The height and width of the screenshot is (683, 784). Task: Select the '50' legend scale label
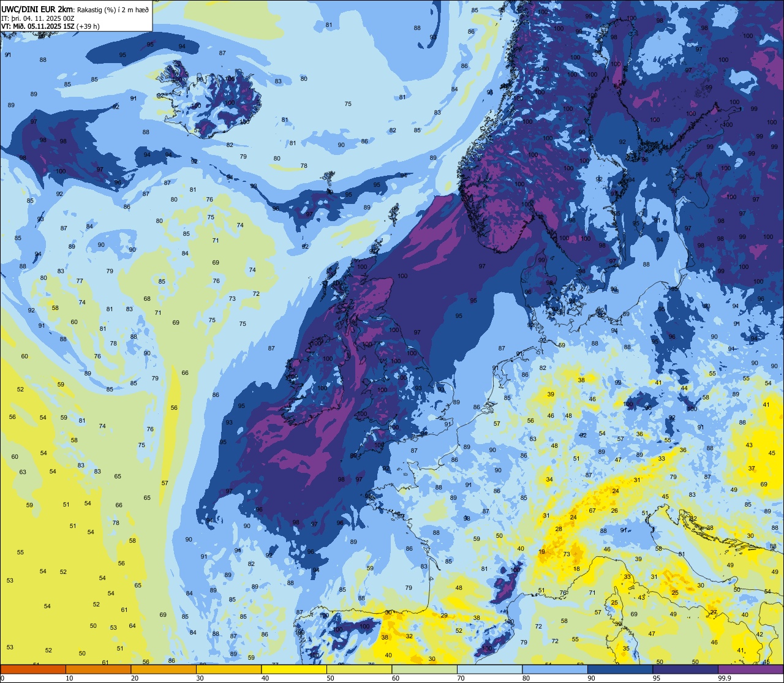click(330, 678)
